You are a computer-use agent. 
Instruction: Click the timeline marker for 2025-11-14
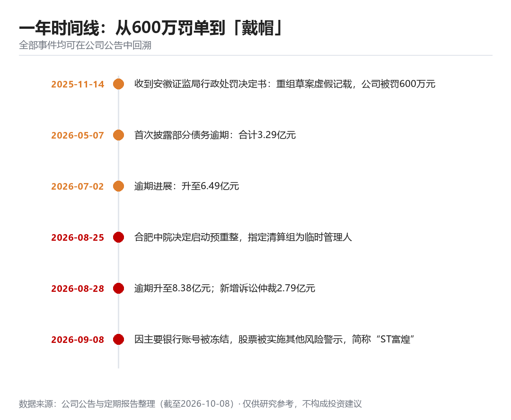tap(118, 84)
